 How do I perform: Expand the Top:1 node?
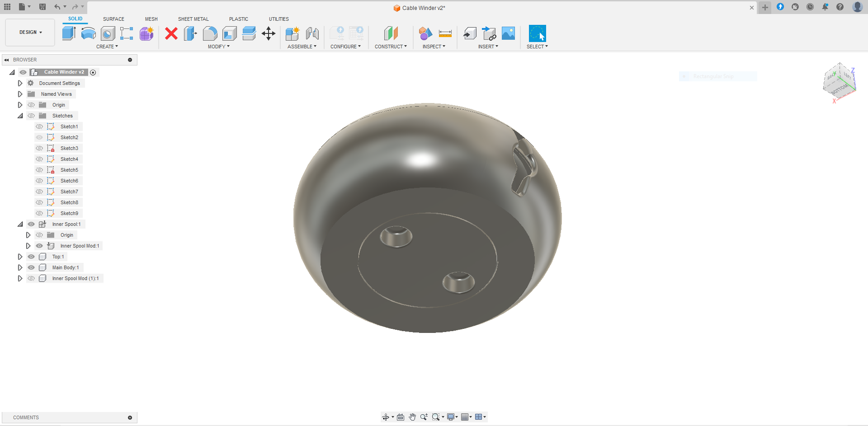click(20, 257)
